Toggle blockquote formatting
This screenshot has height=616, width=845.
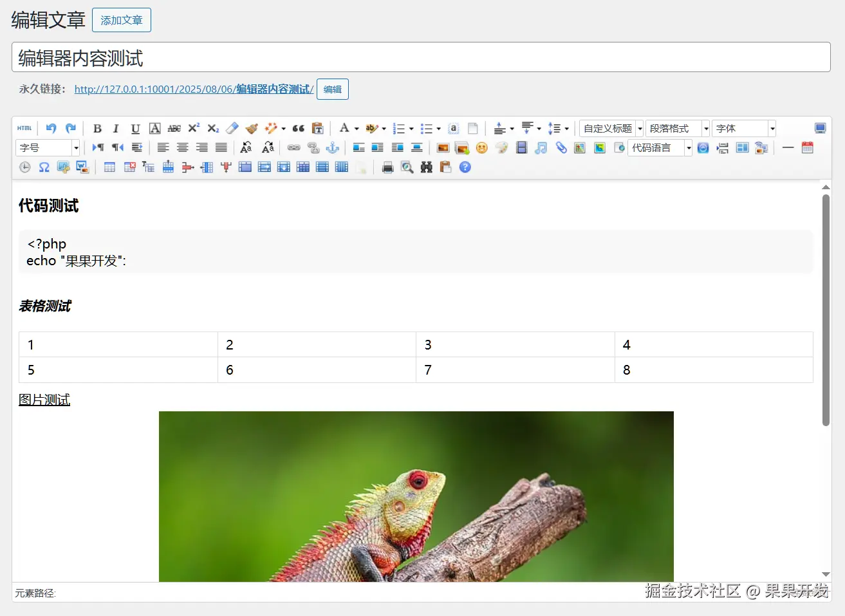pos(299,129)
